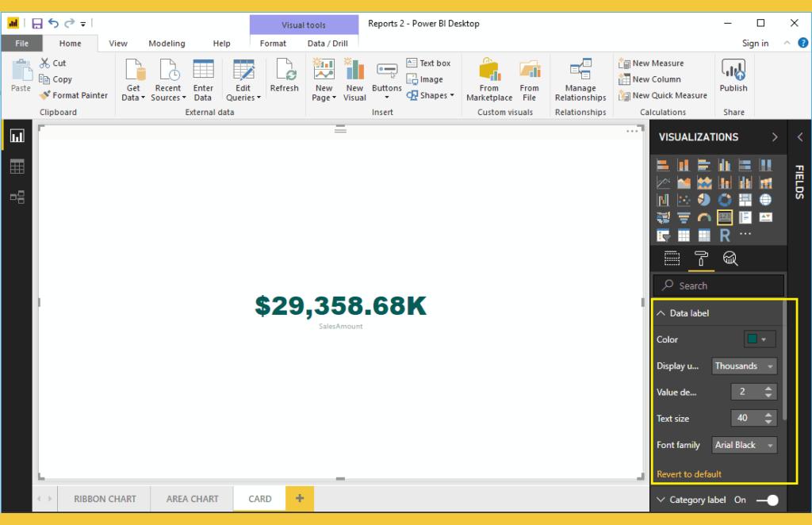Open the Recent Sources dropdown
Viewport: 812px width, 525px height.
click(x=168, y=80)
